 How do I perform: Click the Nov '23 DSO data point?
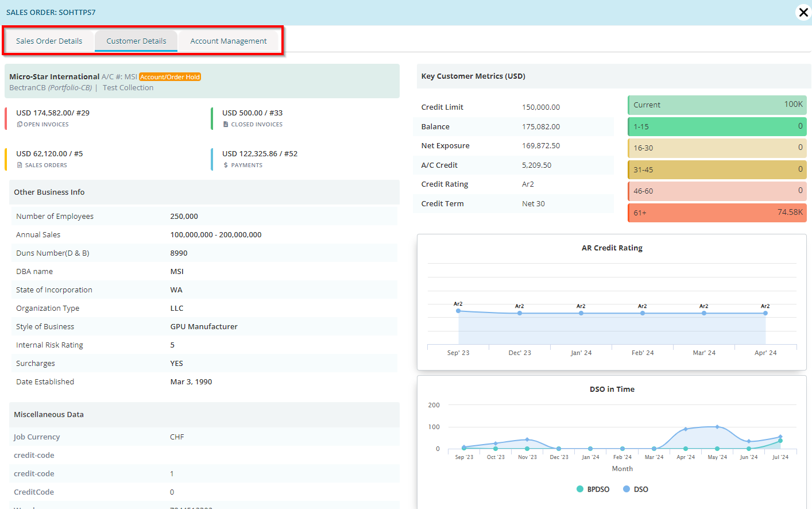(x=527, y=439)
